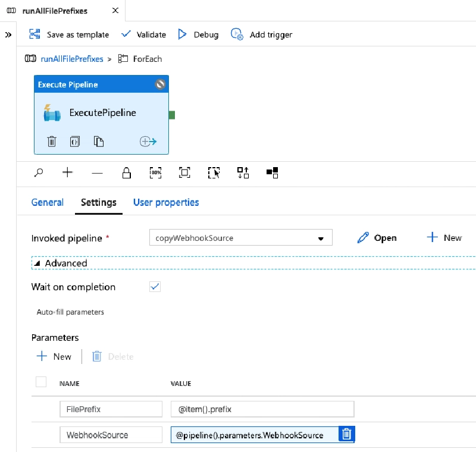Expand the collapsed left sidebar
This screenshot has width=476, height=452.
point(7,34)
